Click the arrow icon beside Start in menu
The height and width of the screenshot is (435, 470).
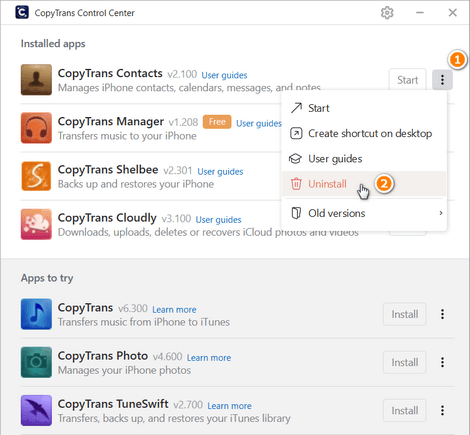coord(296,108)
